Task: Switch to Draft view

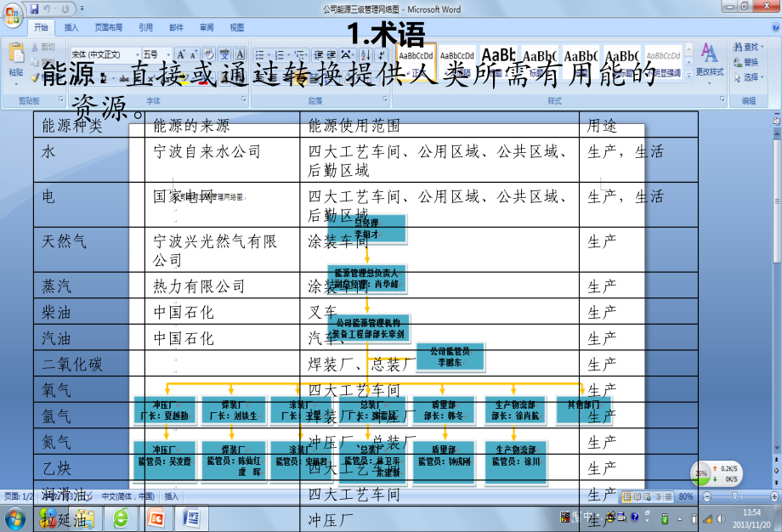Action: (x=668, y=496)
